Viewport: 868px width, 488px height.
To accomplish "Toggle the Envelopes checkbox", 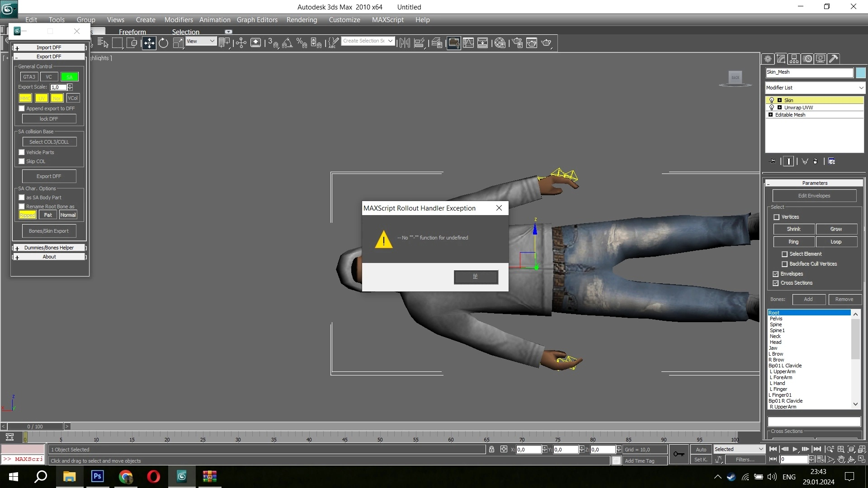I will tap(776, 274).
